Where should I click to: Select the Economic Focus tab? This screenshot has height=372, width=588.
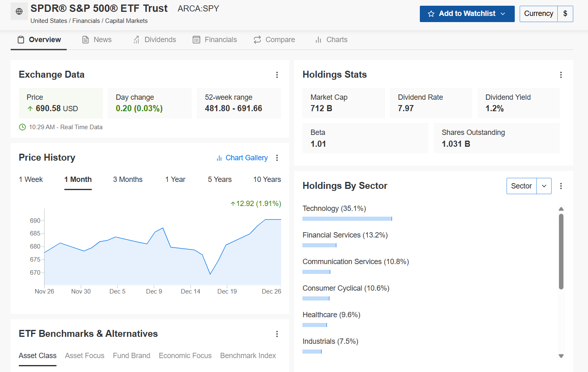click(x=185, y=356)
